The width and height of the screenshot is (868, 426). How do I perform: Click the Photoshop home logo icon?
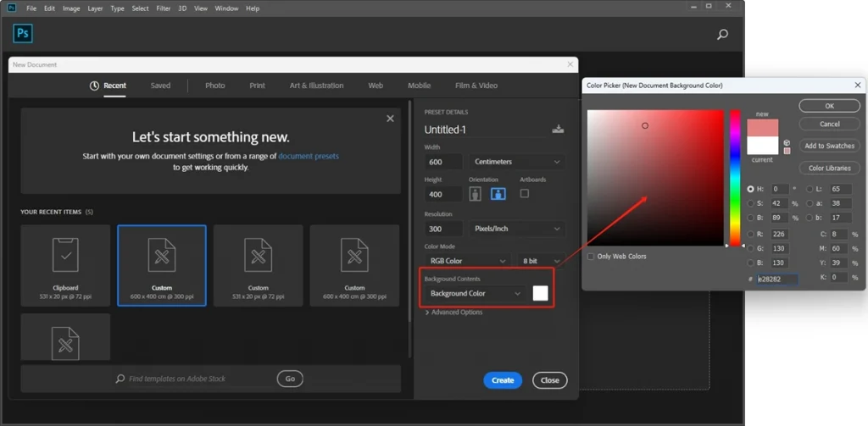coord(23,34)
